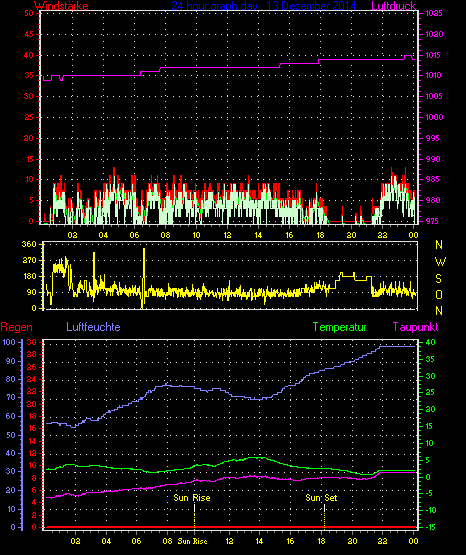The image size is (466, 555).
Task: Click pressure axis value 1025
Action: tap(434, 13)
